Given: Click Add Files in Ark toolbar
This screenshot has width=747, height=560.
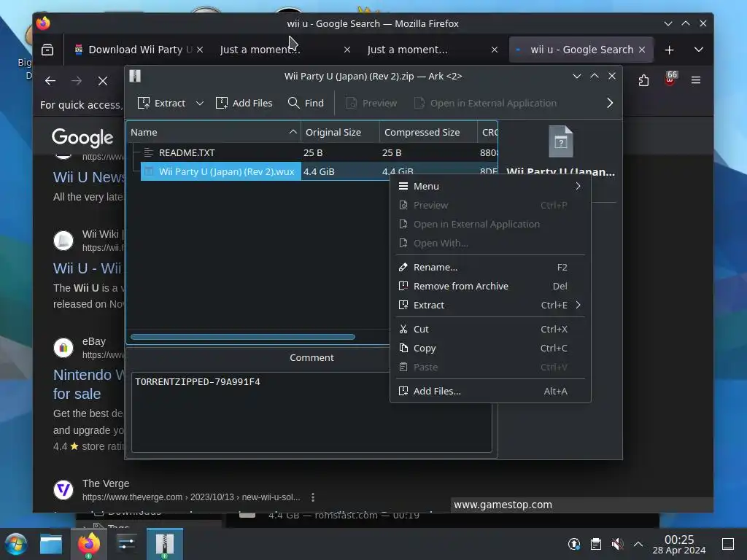Looking at the screenshot, I should click(244, 103).
